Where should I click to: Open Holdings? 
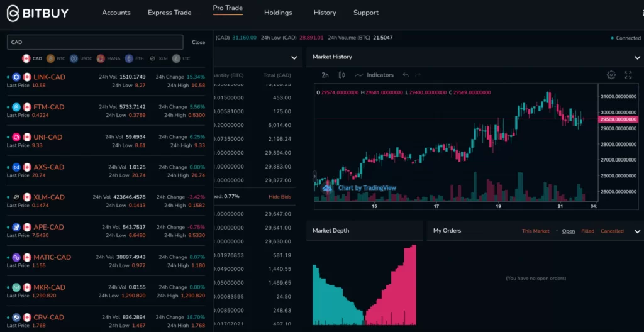click(x=278, y=13)
